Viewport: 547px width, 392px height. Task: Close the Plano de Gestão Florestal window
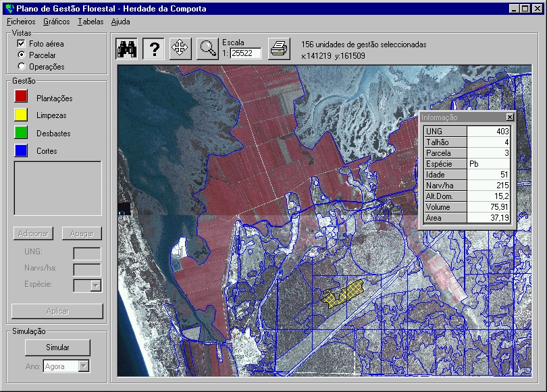tap(538, 9)
